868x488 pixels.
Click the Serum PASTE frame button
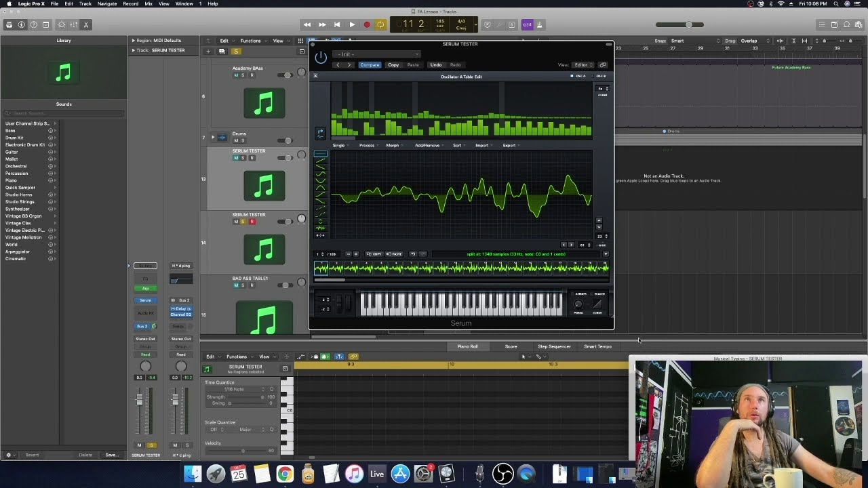395,254
